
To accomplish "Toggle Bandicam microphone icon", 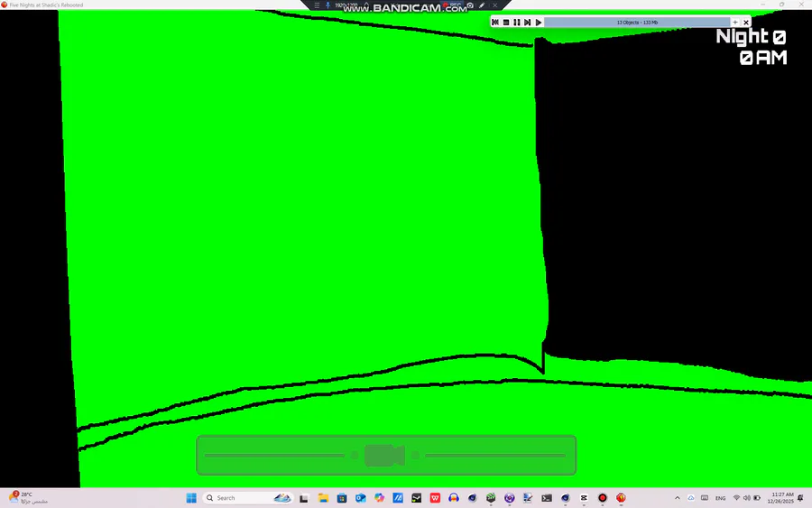I will (x=328, y=5).
